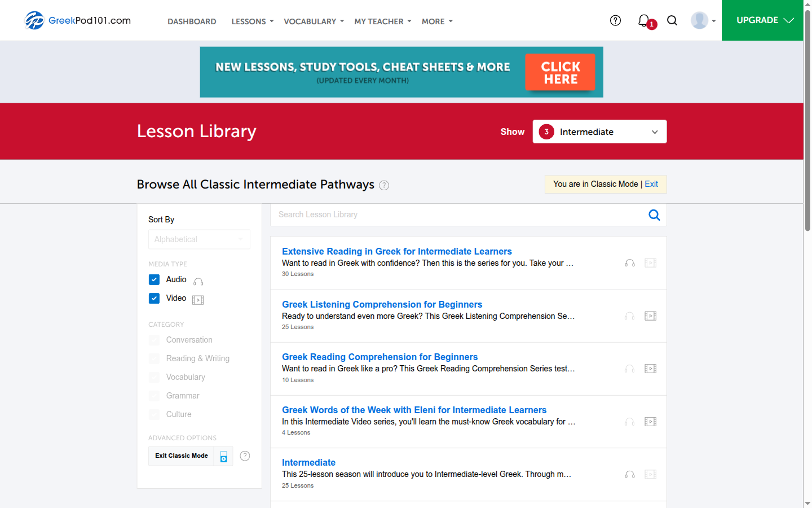Expand the Vocabulary menu
The image size is (812, 508).
click(314, 21)
